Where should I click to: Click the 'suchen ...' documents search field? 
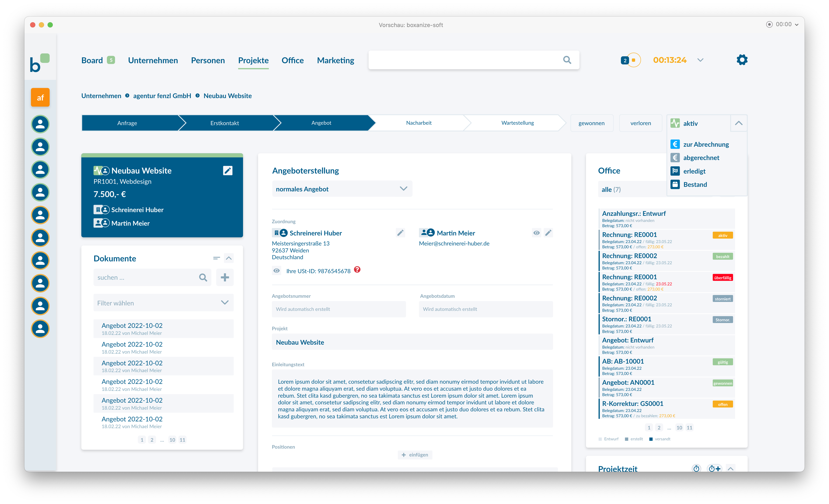coord(152,277)
